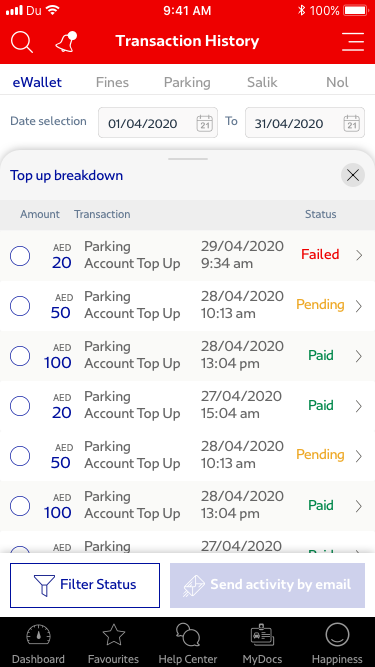375x667 pixels.
Task: Click the Filter Status button
Action: pyautogui.click(x=85, y=585)
